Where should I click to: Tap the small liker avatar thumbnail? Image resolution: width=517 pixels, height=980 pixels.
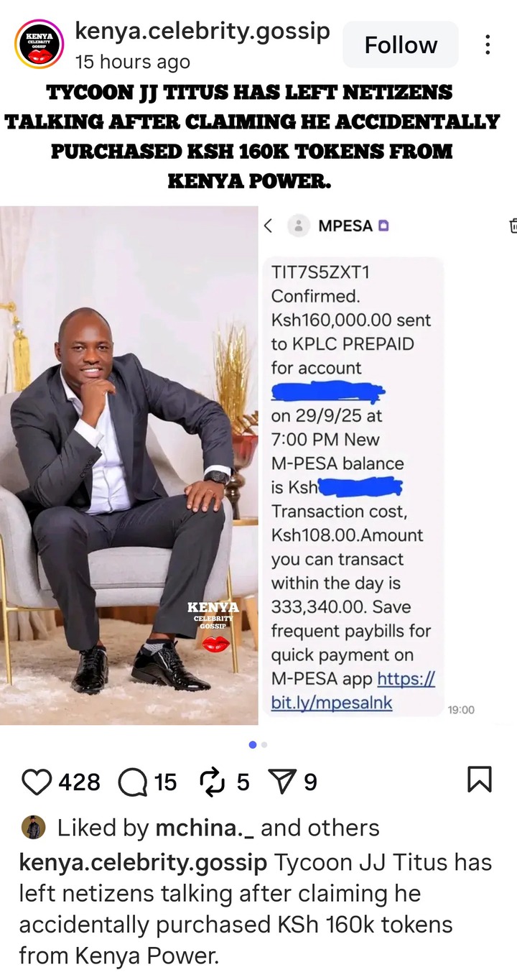34,827
